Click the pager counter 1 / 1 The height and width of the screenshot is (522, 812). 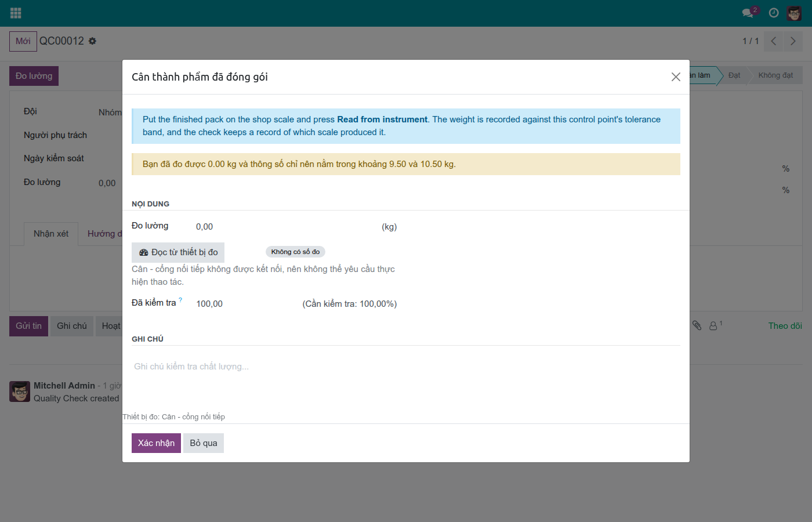(751, 41)
